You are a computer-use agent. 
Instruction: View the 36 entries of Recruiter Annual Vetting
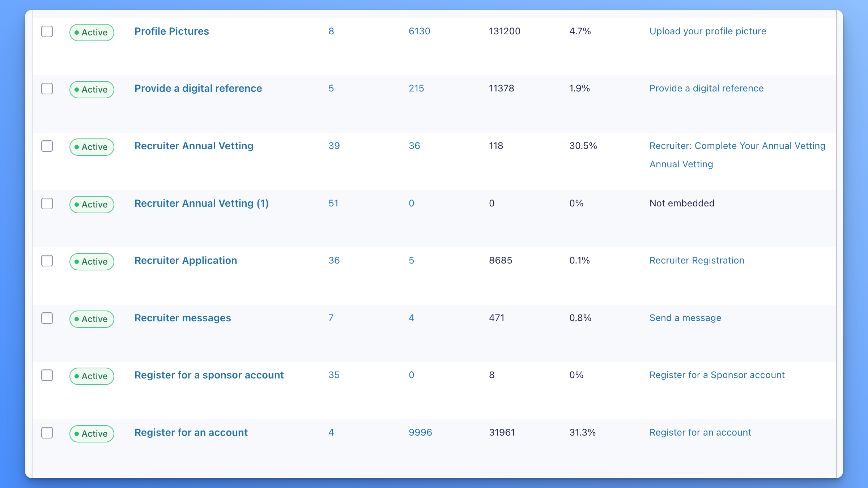[x=414, y=146]
